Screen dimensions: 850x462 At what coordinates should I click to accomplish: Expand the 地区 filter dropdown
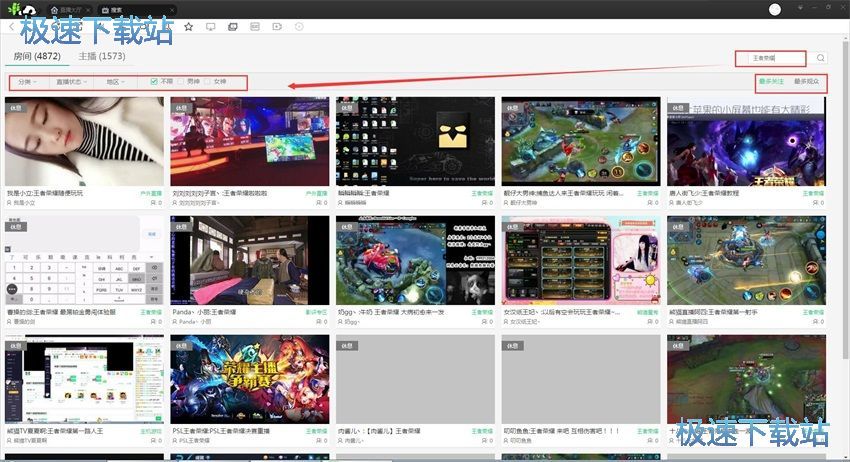click(x=115, y=82)
